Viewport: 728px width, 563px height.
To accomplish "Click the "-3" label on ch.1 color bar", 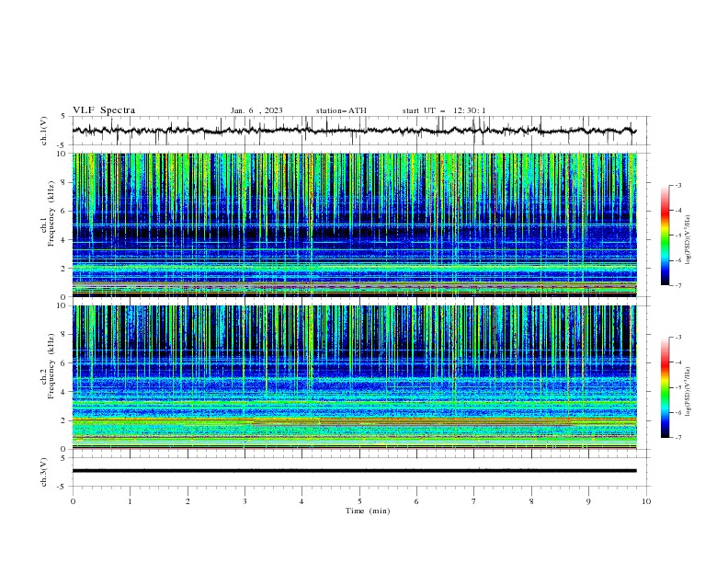I will (x=678, y=185).
